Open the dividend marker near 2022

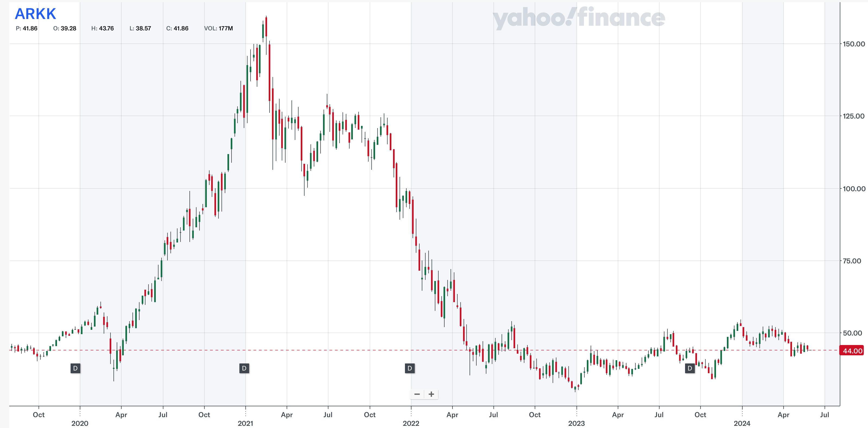click(x=409, y=368)
